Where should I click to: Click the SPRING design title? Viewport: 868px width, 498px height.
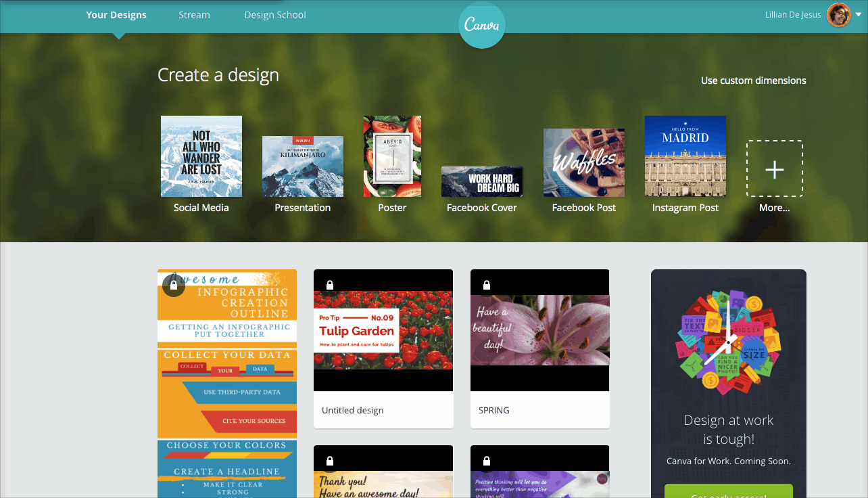point(494,410)
